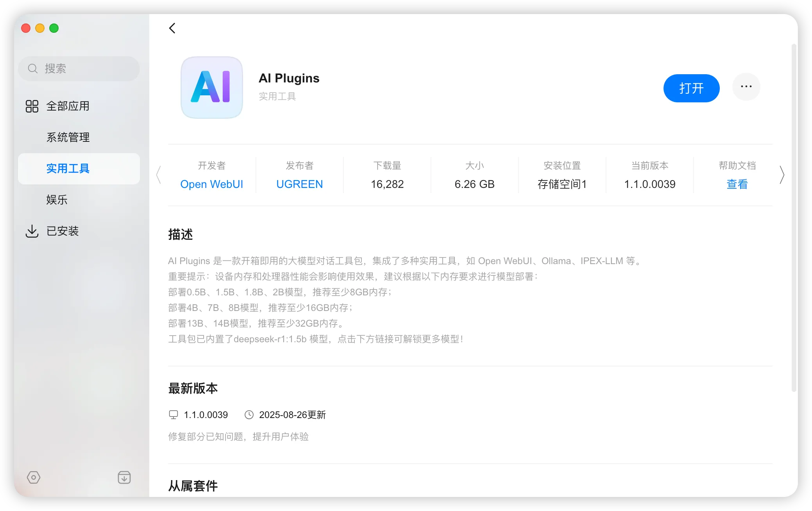The image size is (812, 511).
Task: Click the search magnifier icon
Action: coord(33,69)
